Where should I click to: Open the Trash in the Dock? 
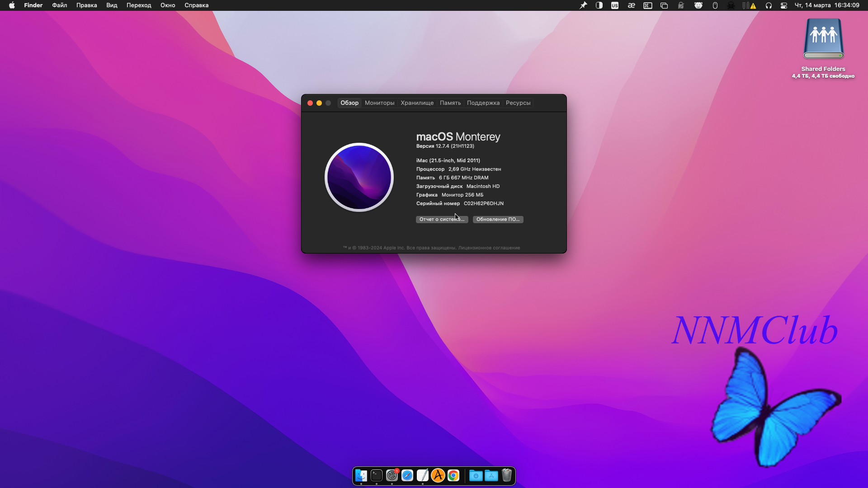[x=507, y=475]
